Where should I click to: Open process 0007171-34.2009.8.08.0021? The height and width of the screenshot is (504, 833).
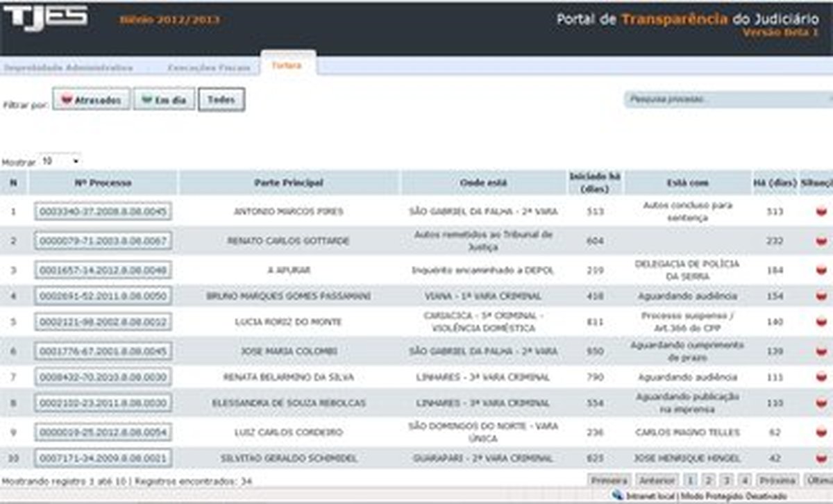coord(103,459)
